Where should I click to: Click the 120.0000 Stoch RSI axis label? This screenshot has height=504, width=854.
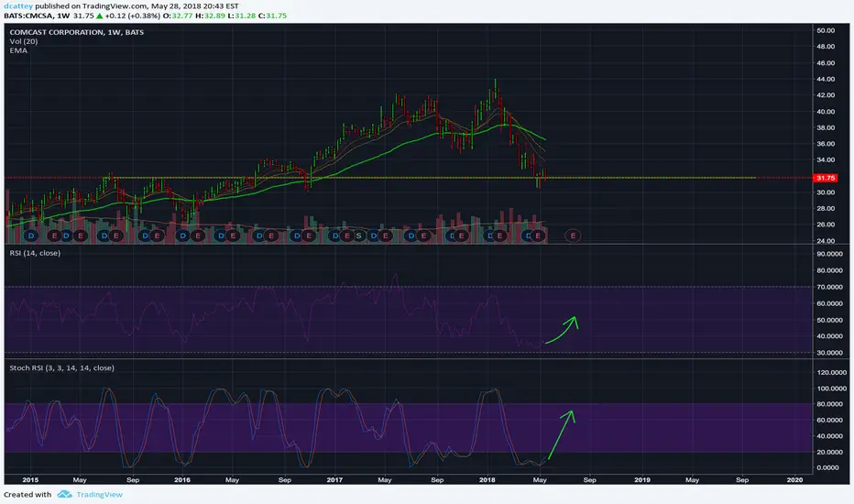coord(832,373)
